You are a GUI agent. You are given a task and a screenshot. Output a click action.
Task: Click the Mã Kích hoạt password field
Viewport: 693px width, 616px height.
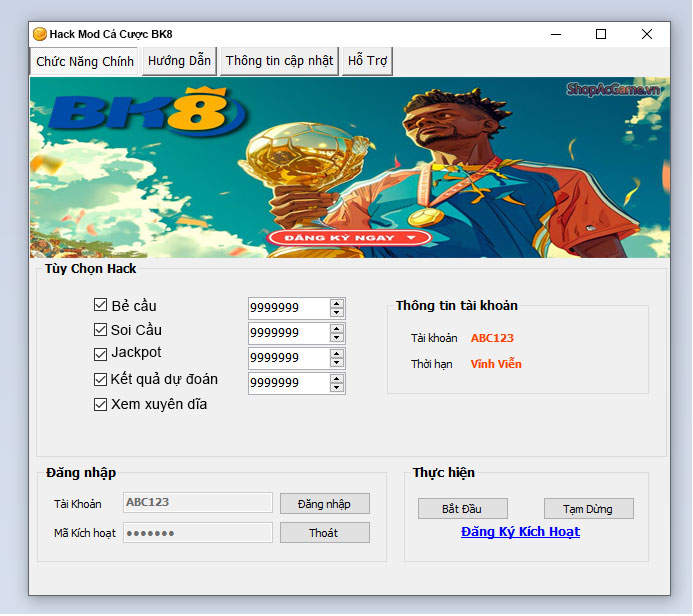pos(198,533)
